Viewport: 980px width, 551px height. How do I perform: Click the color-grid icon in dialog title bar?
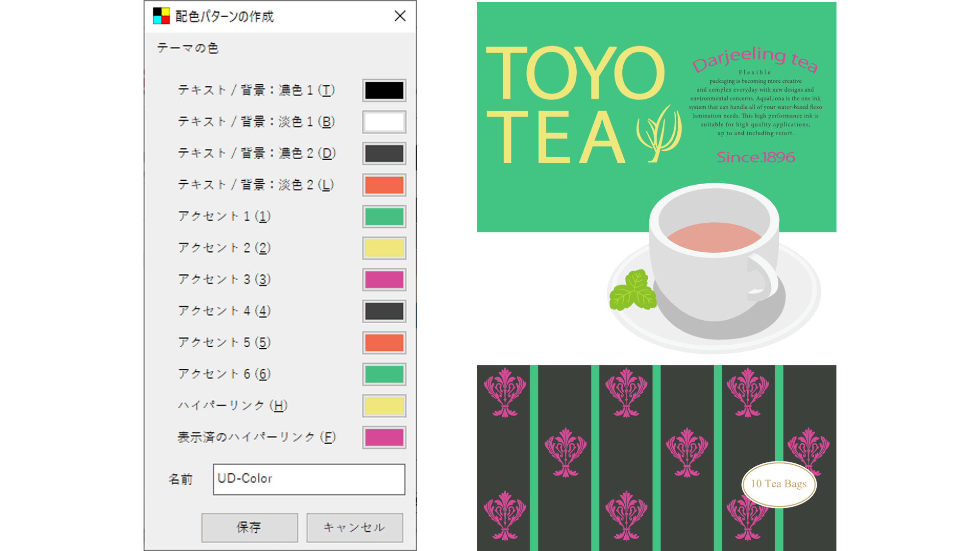[x=161, y=16]
